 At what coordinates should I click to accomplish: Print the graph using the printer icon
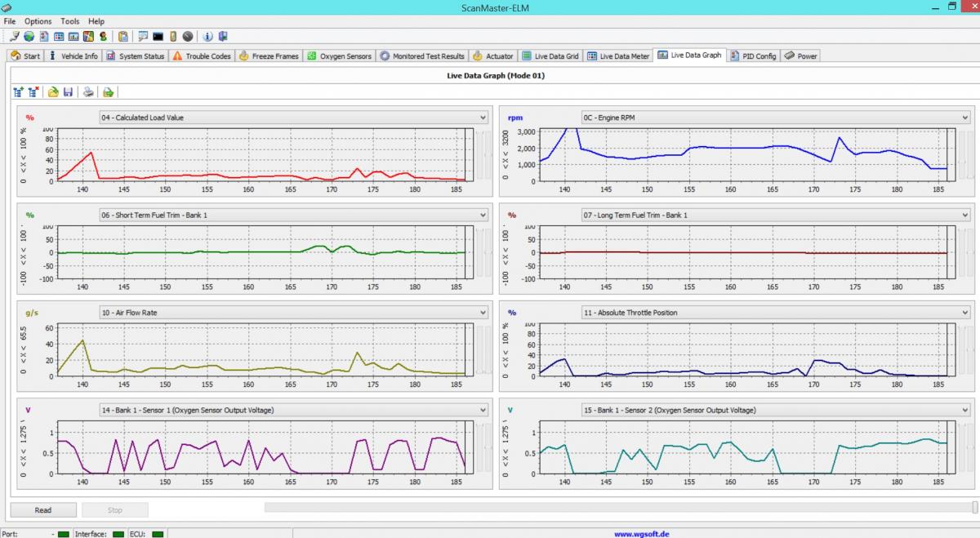tap(88, 92)
